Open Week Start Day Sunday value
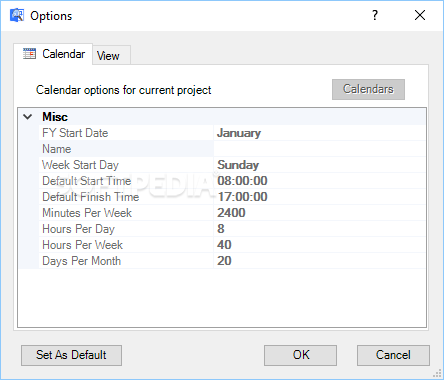The height and width of the screenshot is (380, 444). click(x=319, y=165)
